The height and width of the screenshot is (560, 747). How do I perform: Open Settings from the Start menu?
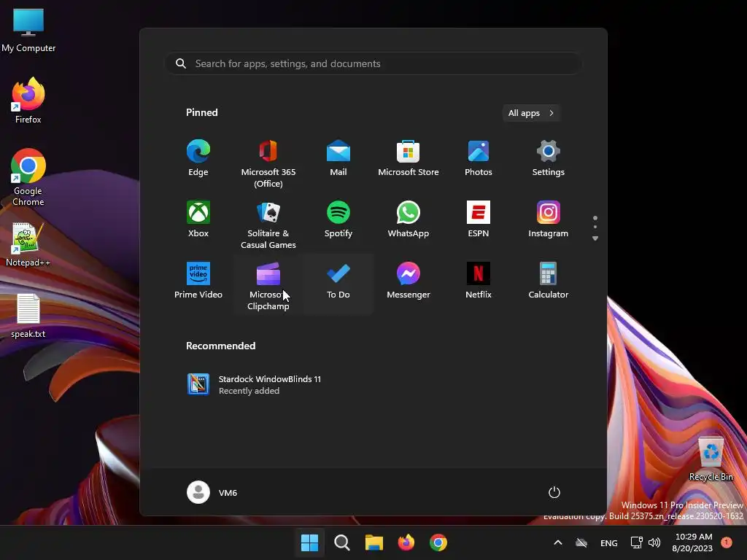[549, 159]
